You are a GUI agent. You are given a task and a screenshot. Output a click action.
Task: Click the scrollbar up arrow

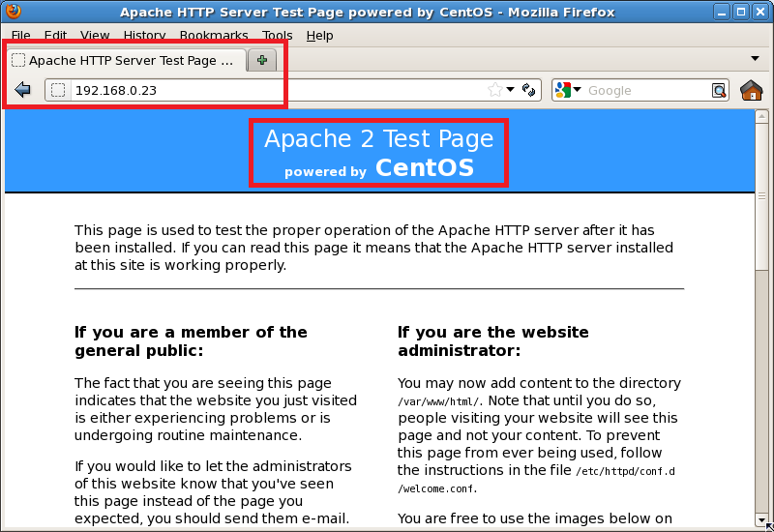tap(761, 116)
